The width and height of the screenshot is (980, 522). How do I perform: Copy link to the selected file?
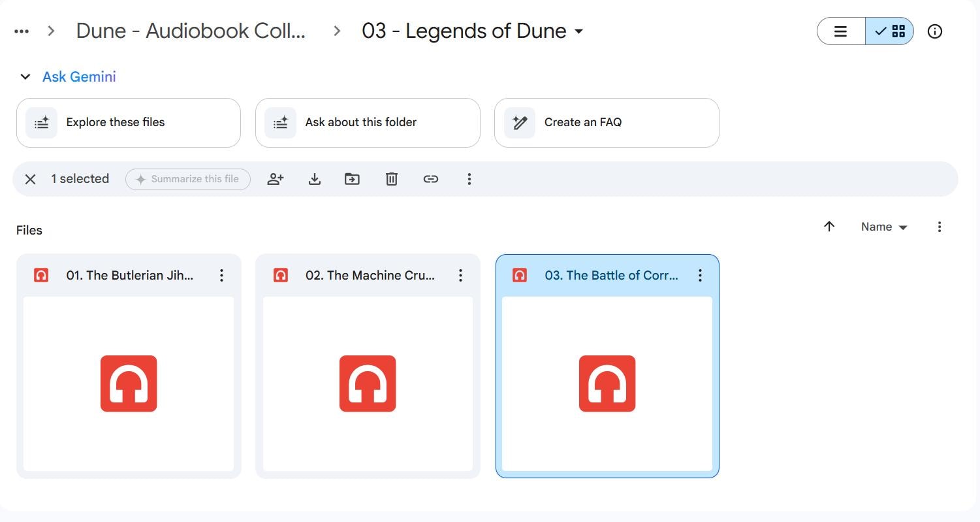pyautogui.click(x=430, y=179)
